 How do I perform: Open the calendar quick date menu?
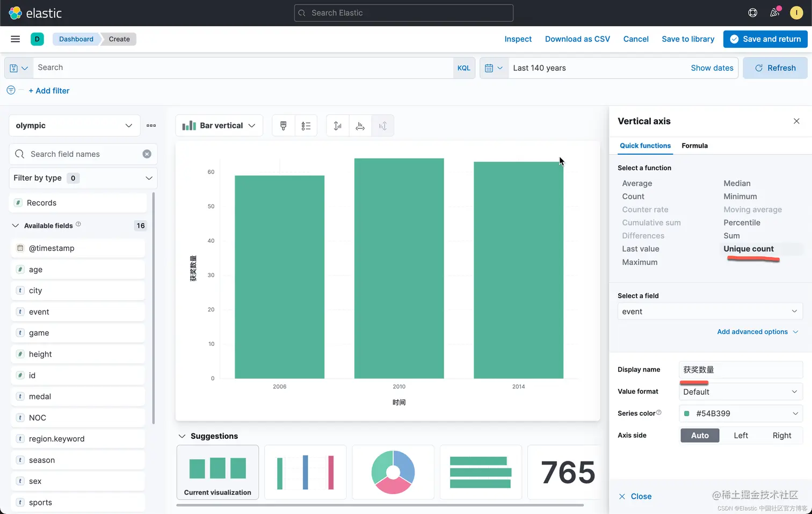(x=494, y=68)
